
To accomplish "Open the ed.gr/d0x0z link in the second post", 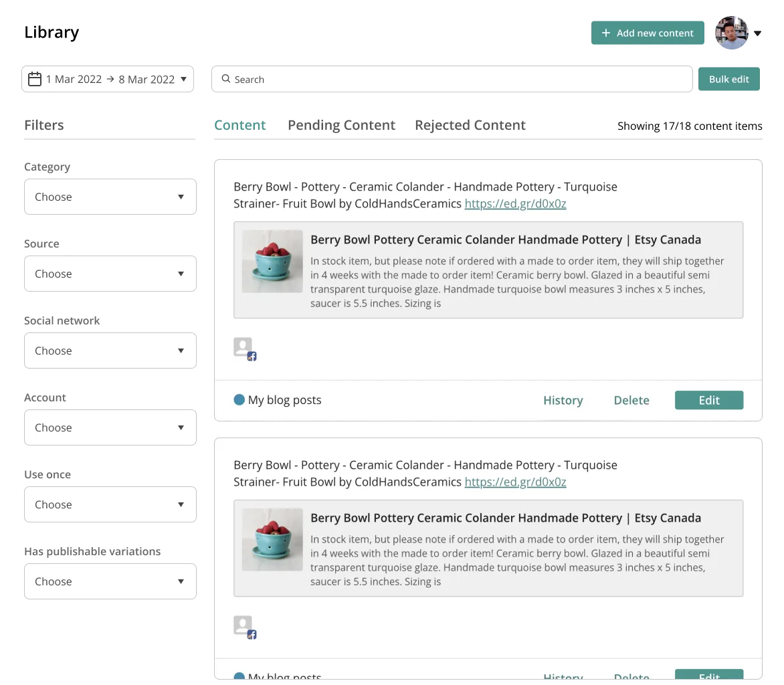I will click(515, 482).
